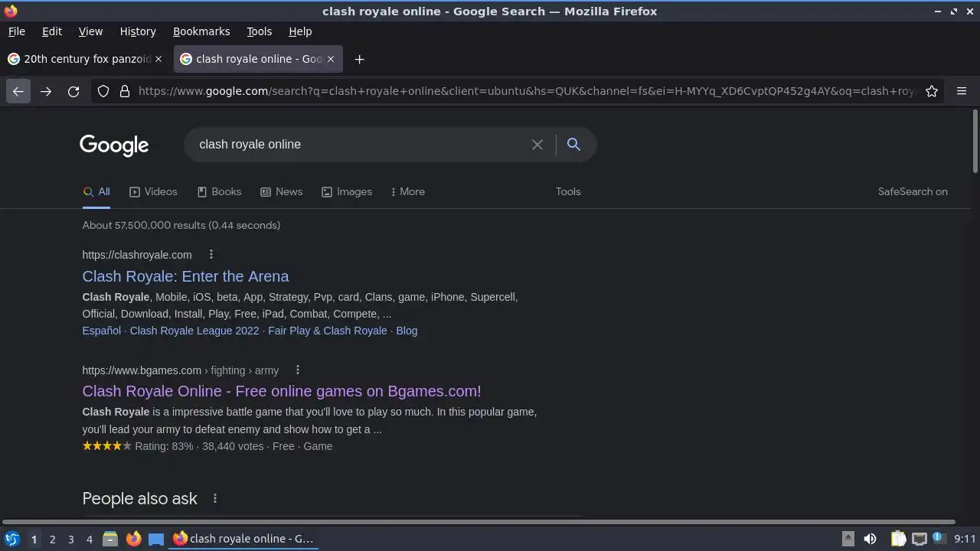980x551 pixels.
Task: Open options for clashroyale.com result
Action: click(x=211, y=255)
